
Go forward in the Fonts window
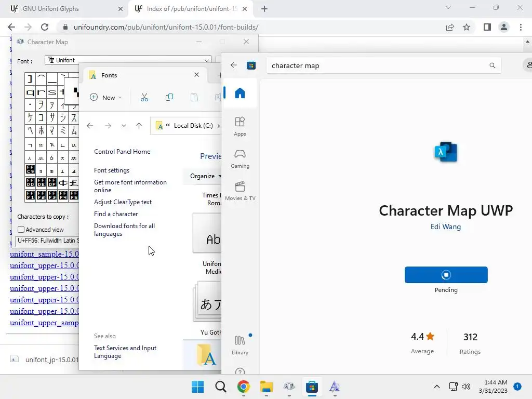(x=108, y=126)
